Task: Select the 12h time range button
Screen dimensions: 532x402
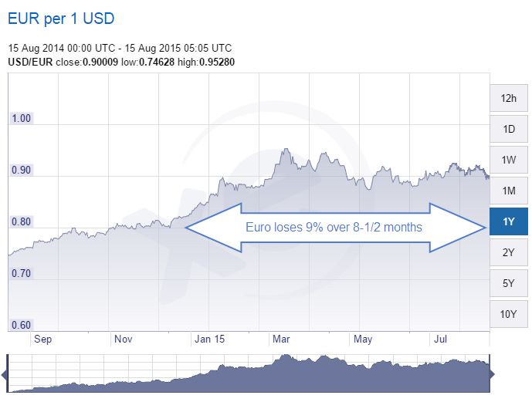Action: [x=508, y=98]
